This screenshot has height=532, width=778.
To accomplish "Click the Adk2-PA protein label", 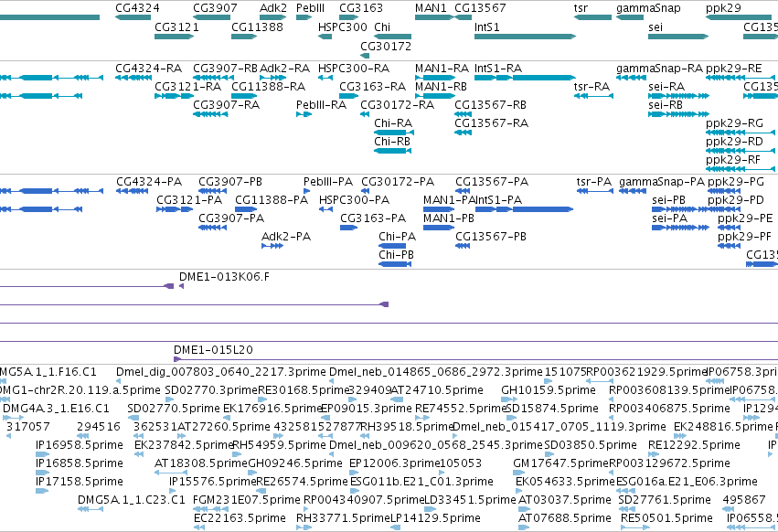I will (x=286, y=237).
